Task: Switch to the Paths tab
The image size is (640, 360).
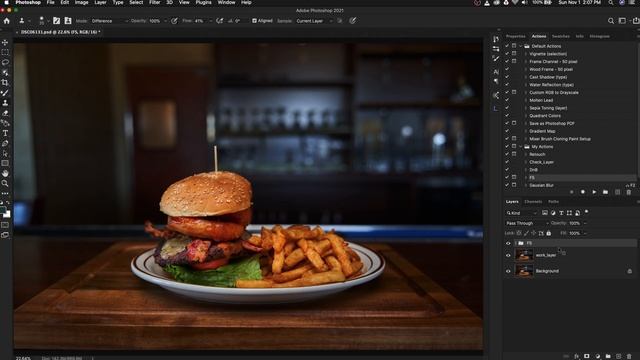Action: point(553,202)
